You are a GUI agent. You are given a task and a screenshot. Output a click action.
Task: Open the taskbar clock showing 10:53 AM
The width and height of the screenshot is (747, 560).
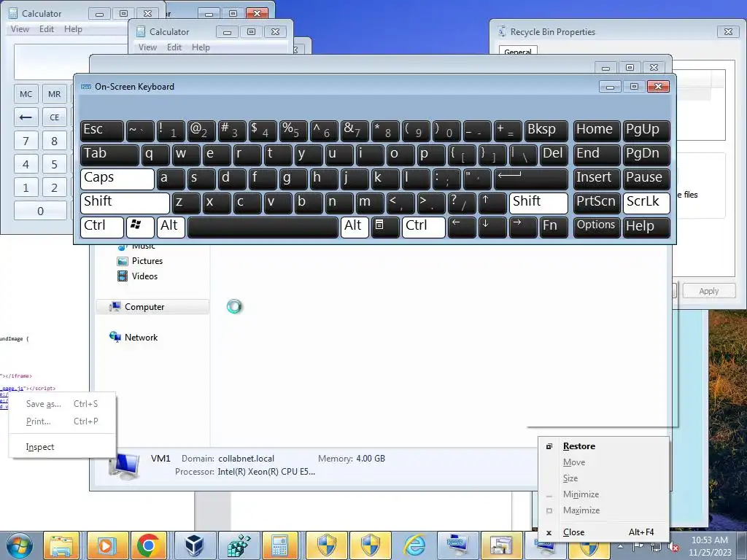(x=709, y=545)
